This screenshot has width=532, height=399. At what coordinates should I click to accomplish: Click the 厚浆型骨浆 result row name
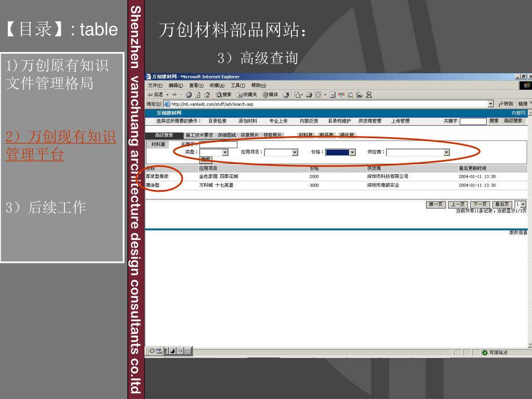(157, 177)
